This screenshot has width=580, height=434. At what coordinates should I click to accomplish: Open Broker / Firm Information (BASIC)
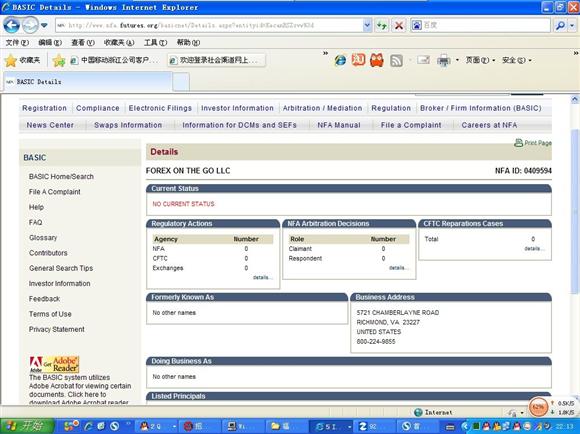click(x=480, y=108)
